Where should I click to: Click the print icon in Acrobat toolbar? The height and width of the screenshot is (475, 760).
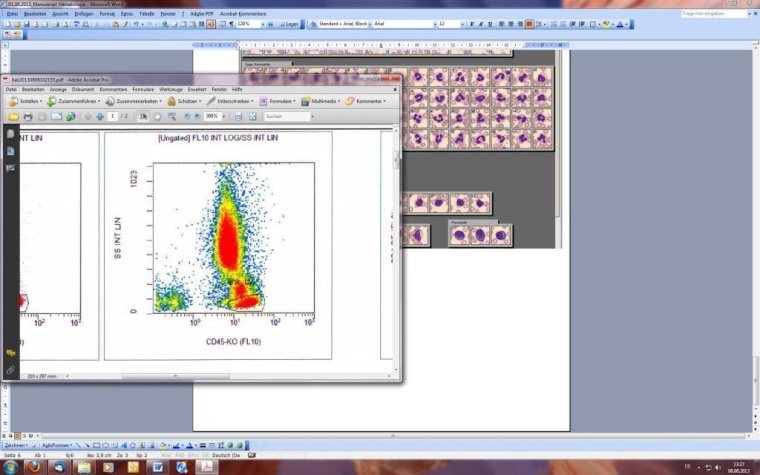[x=28, y=117]
